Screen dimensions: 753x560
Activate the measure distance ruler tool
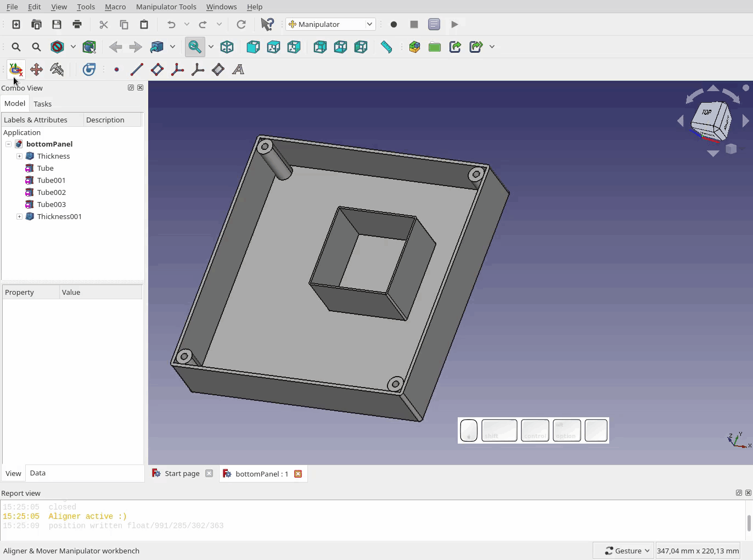tap(386, 47)
